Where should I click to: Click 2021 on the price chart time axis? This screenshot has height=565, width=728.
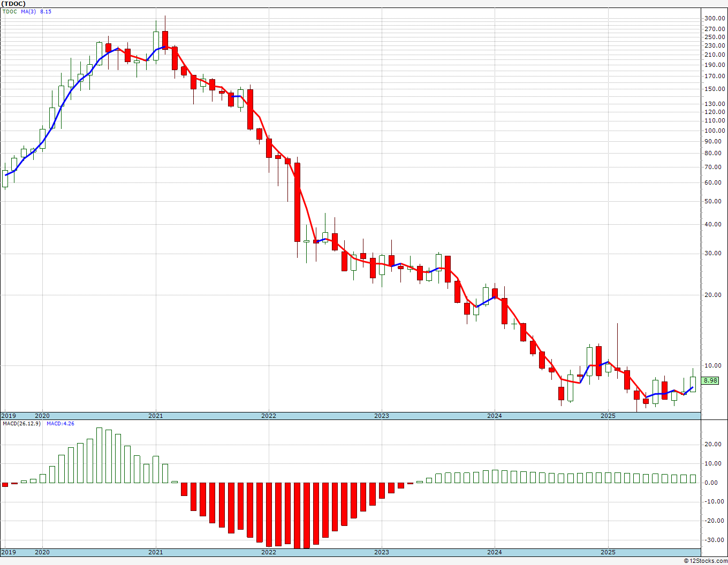155,416
